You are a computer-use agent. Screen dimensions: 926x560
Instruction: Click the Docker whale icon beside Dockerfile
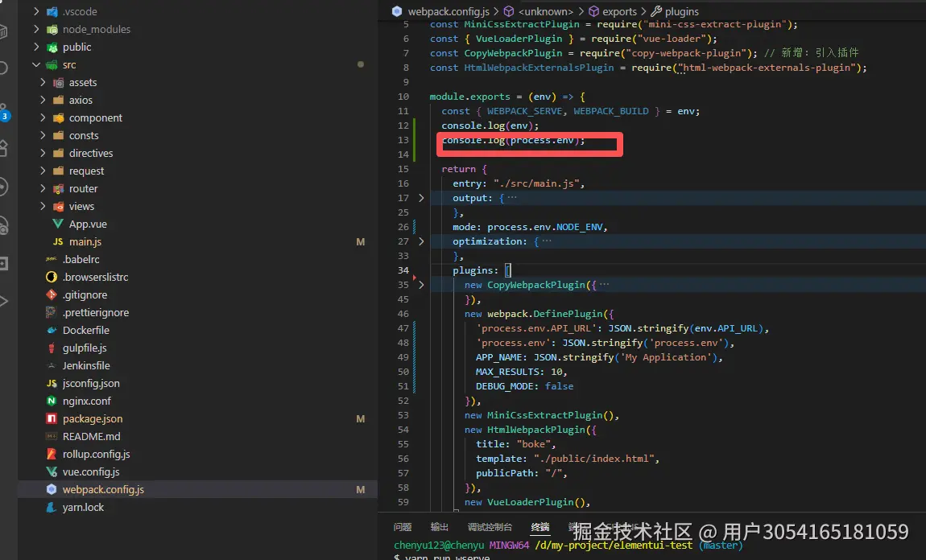pyautogui.click(x=52, y=331)
